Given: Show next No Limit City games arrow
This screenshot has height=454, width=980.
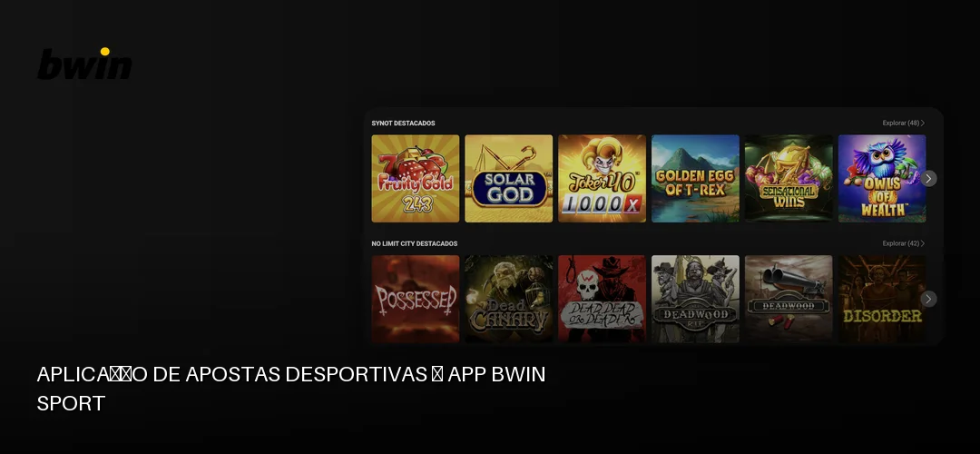Looking at the screenshot, I should (929, 299).
